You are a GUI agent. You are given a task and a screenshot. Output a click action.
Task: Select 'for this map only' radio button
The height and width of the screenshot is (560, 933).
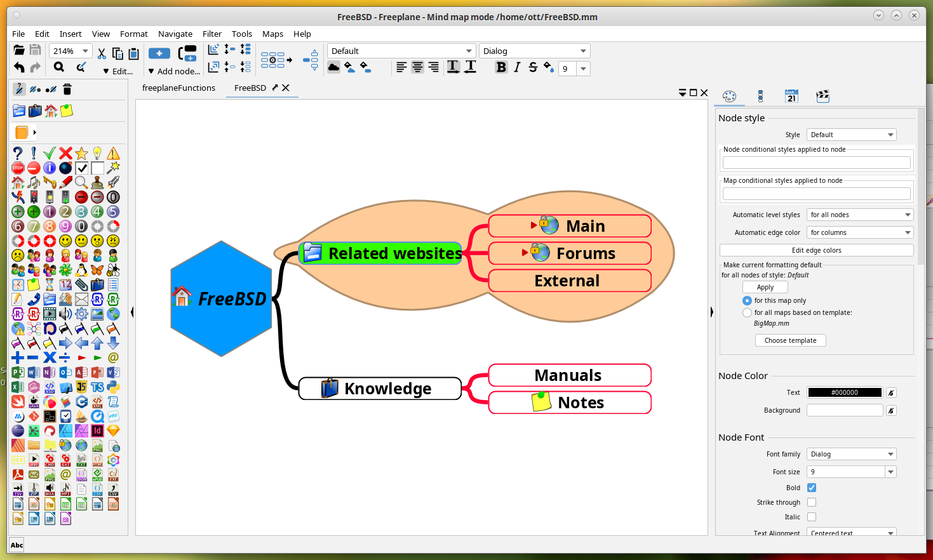pos(747,300)
